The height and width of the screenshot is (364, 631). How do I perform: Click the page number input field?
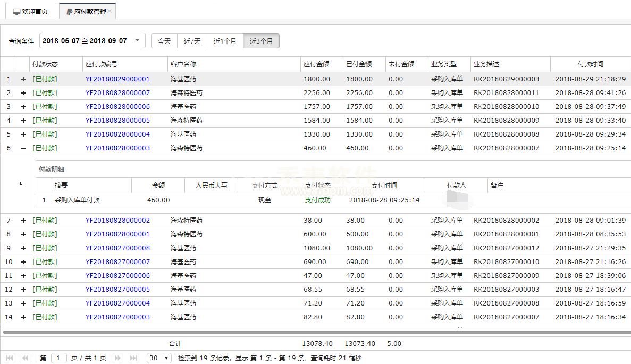pos(59,358)
